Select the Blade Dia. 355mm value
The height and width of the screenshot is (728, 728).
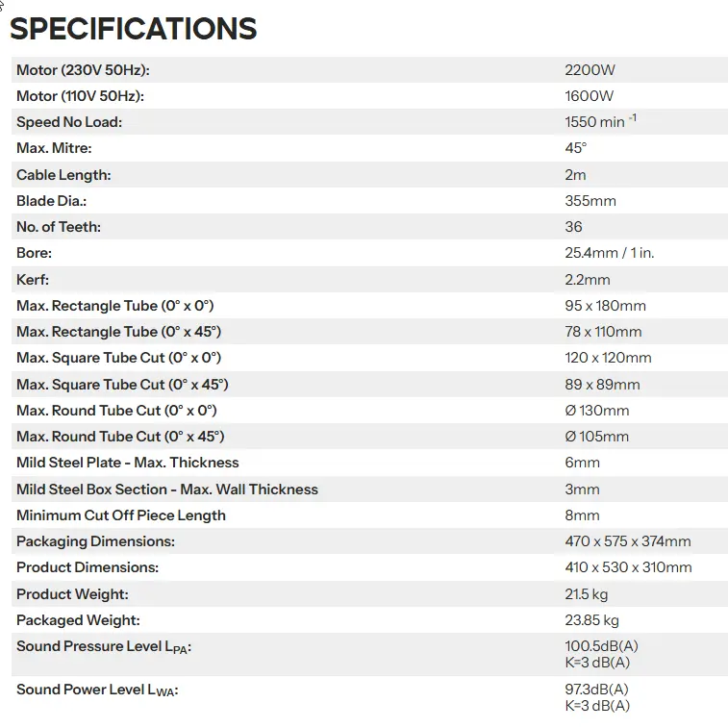pos(590,201)
